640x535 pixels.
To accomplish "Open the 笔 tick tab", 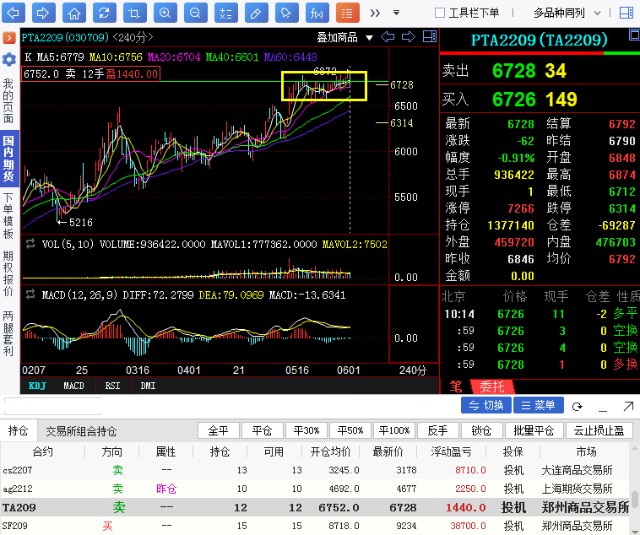I will click(455, 386).
